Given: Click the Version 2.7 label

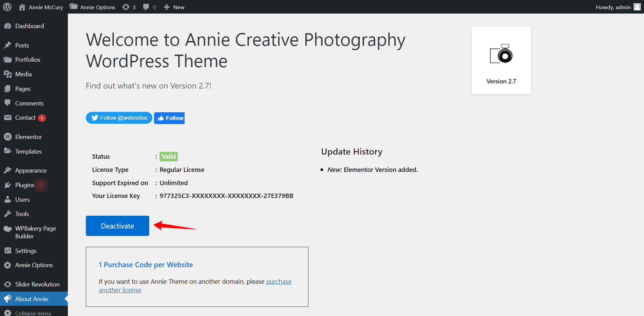Looking at the screenshot, I should point(501,81).
